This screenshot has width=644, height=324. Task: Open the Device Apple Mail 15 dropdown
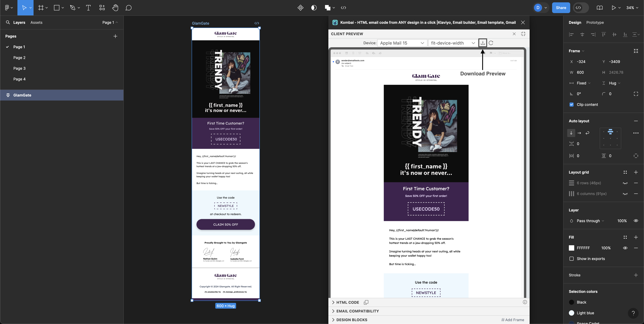tap(402, 43)
